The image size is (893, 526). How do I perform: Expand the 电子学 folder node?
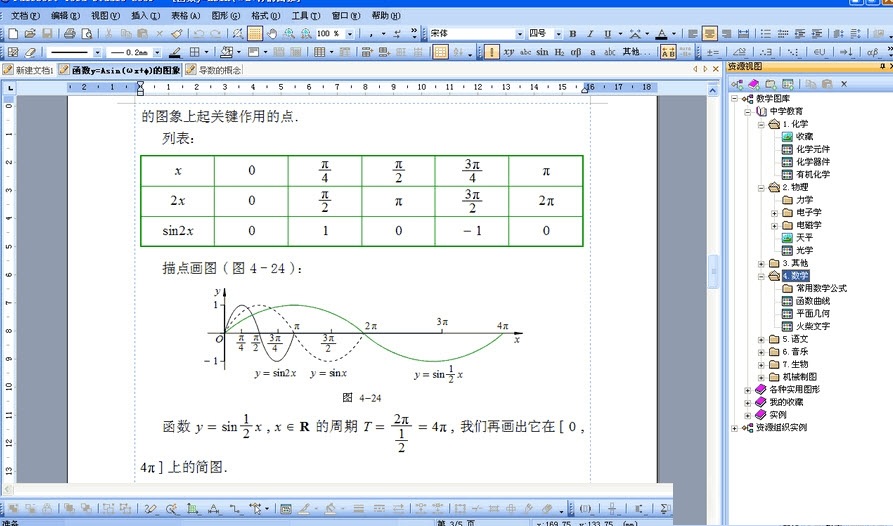[x=774, y=212]
